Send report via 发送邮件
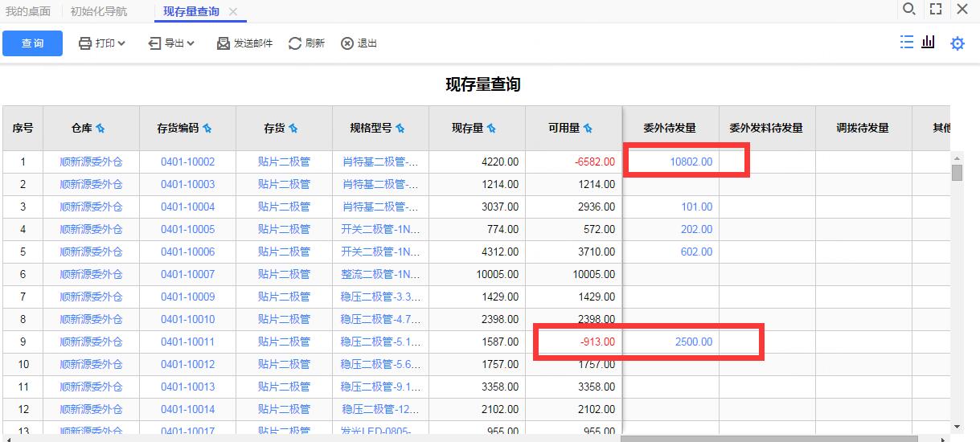The height and width of the screenshot is (442, 980). (244, 43)
